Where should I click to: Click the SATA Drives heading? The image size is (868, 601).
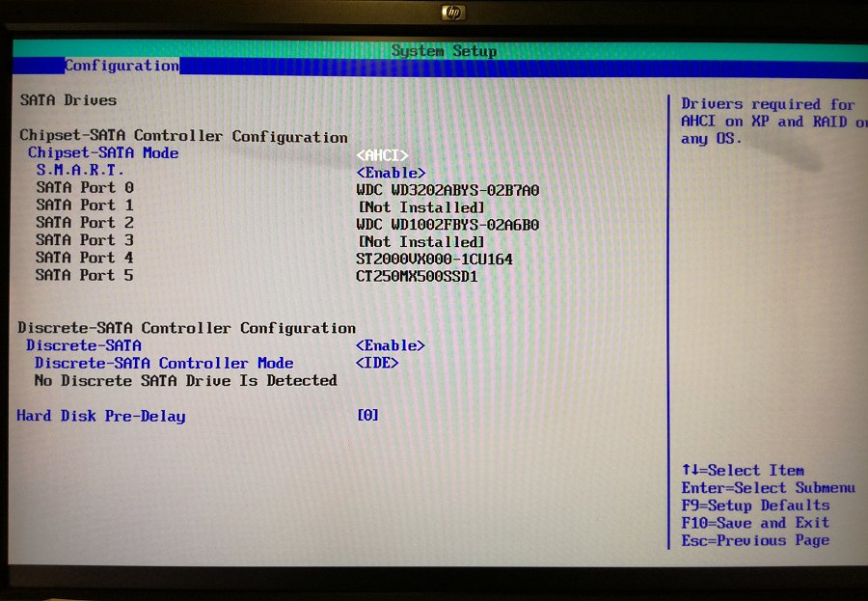[68, 100]
